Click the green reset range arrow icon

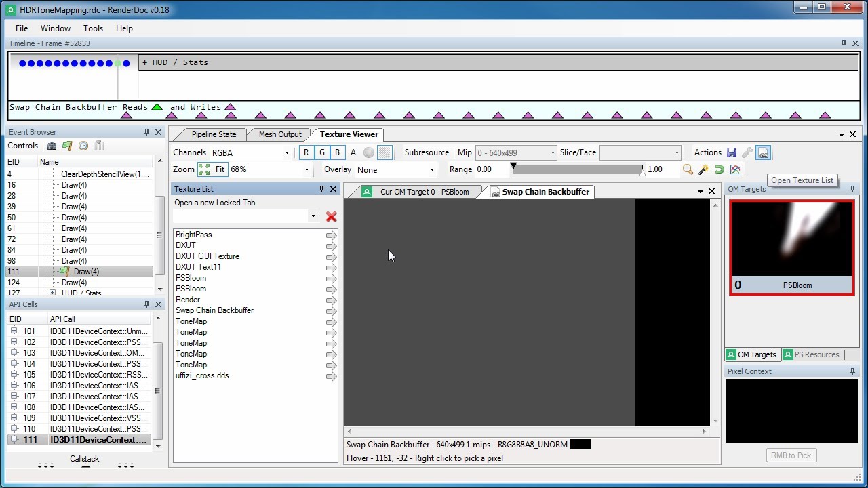pyautogui.click(x=719, y=169)
